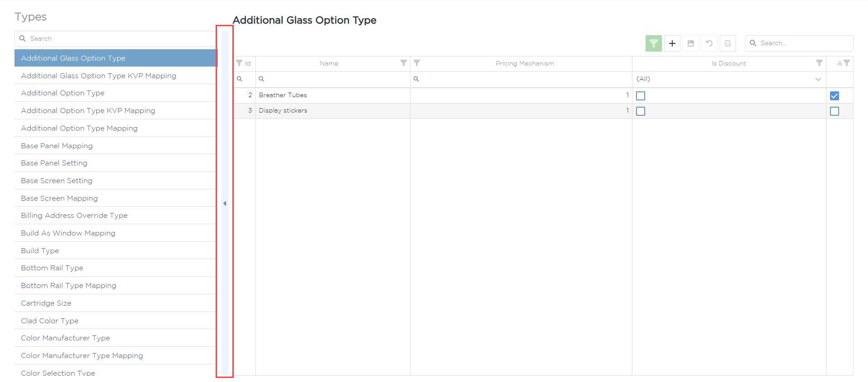Open the Is Discount column header filter
This screenshot has height=382, width=868.
coord(819,63)
